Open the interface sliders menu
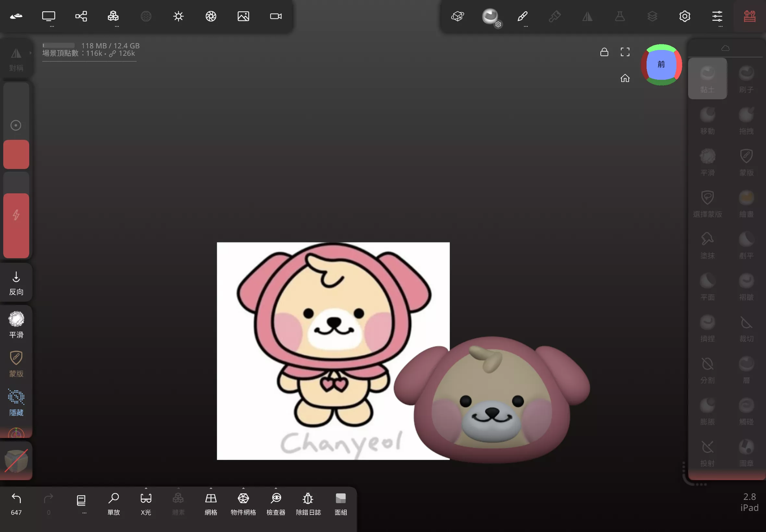 click(x=717, y=16)
